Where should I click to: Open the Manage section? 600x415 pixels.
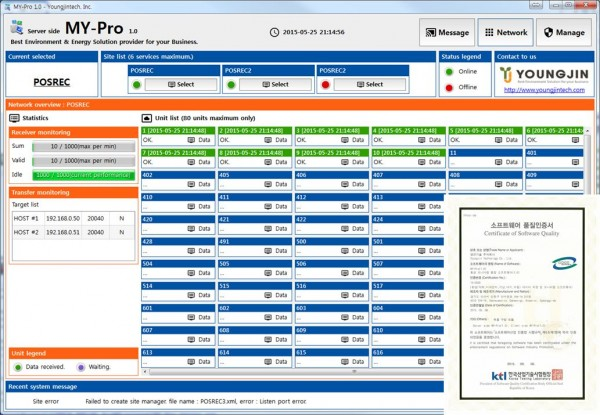(x=564, y=33)
